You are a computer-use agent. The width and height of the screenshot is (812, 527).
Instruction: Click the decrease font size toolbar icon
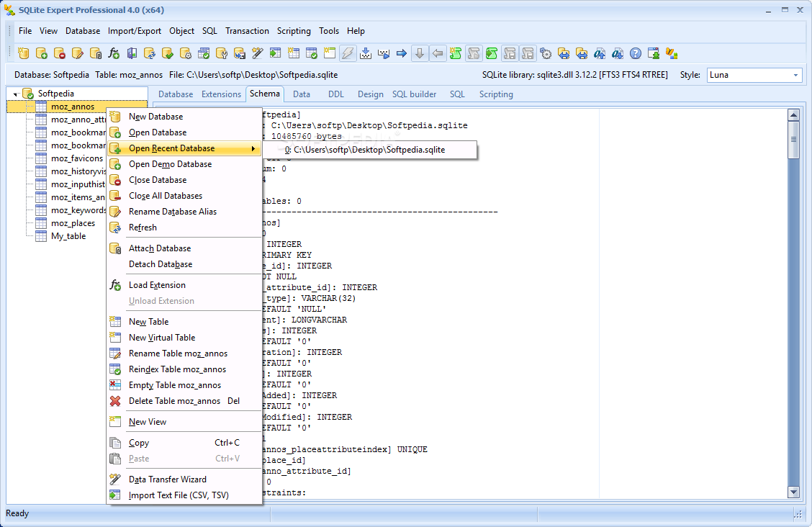coord(618,53)
